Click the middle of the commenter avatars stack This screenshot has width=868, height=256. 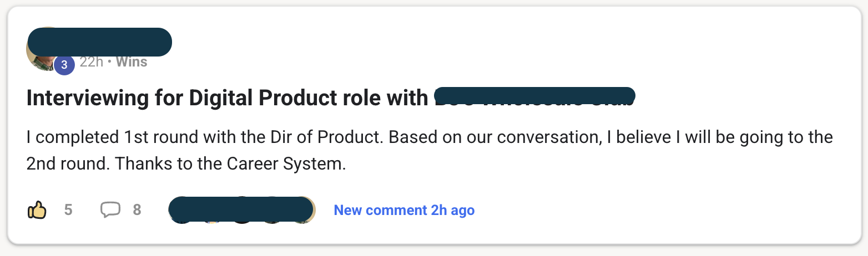point(242,211)
